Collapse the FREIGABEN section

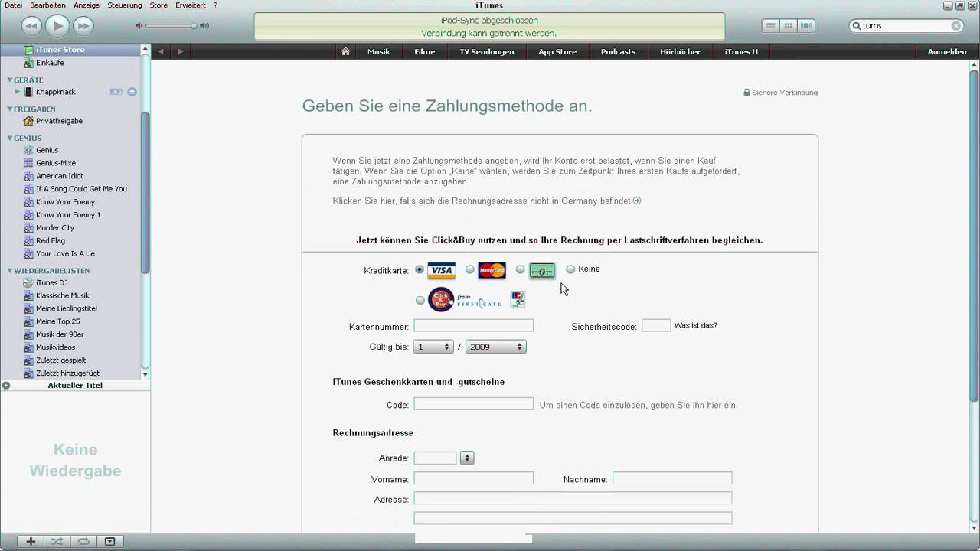point(10,109)
